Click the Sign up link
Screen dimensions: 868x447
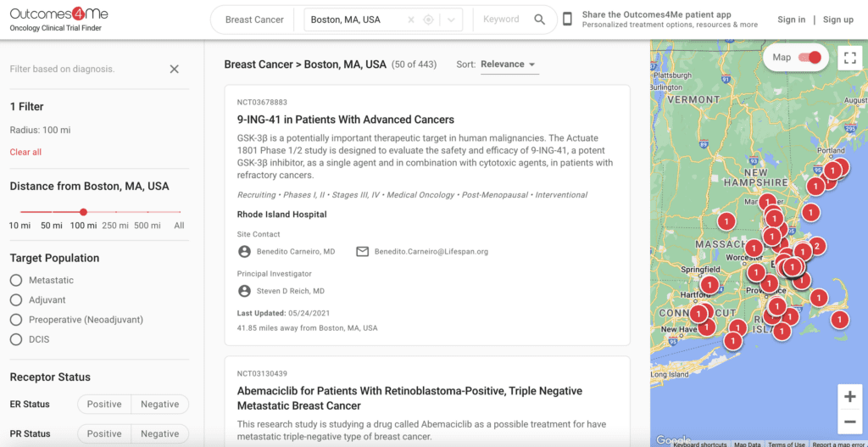[838, 20]
